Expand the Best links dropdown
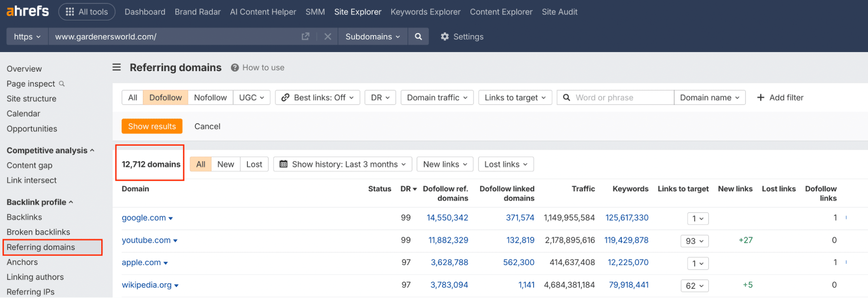 click(317, 98)
